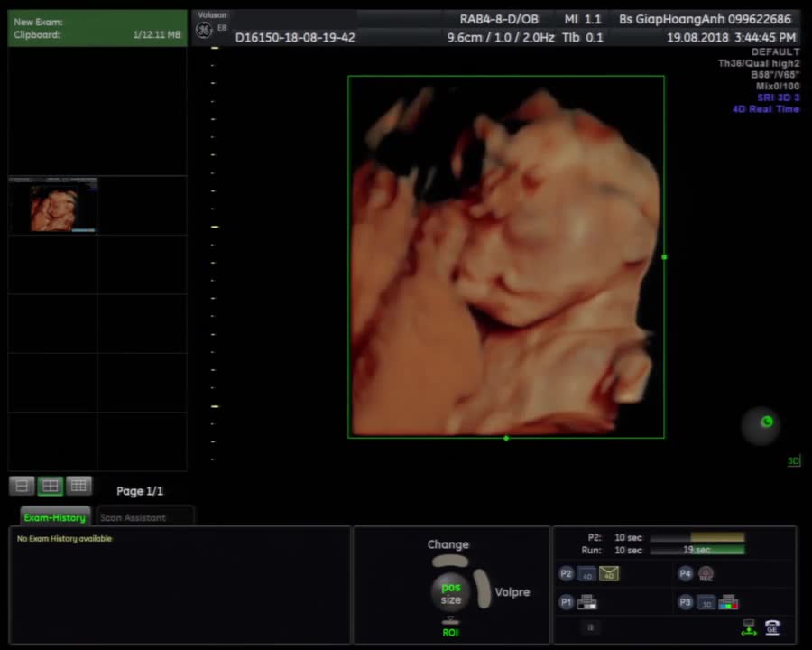Toggle the pos size trackball button

(x=450, y=593)
